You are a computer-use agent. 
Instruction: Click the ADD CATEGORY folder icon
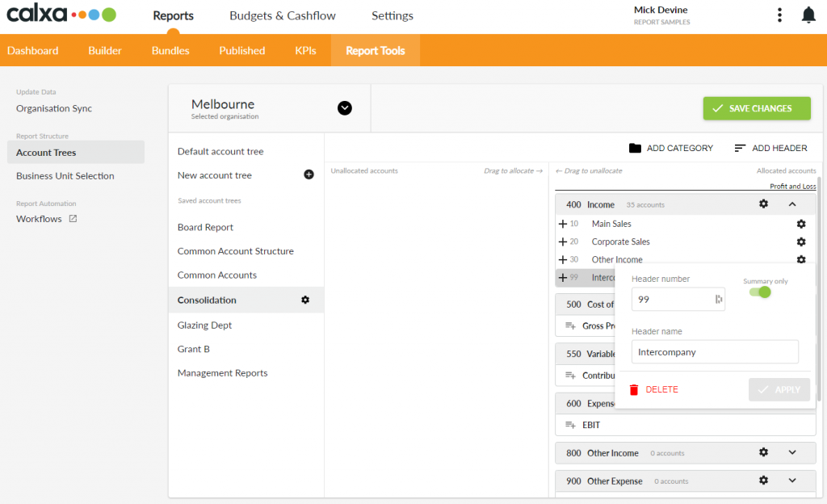tap(635, 148)
